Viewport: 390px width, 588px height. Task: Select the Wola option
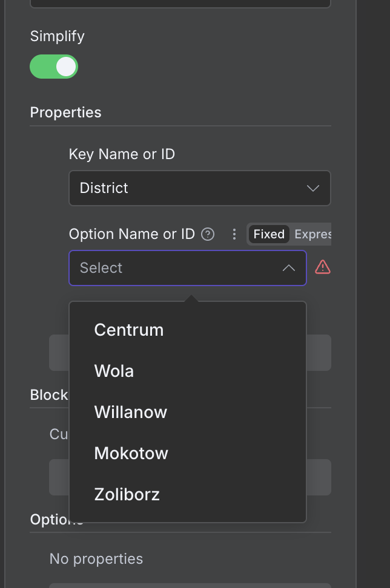114,371
